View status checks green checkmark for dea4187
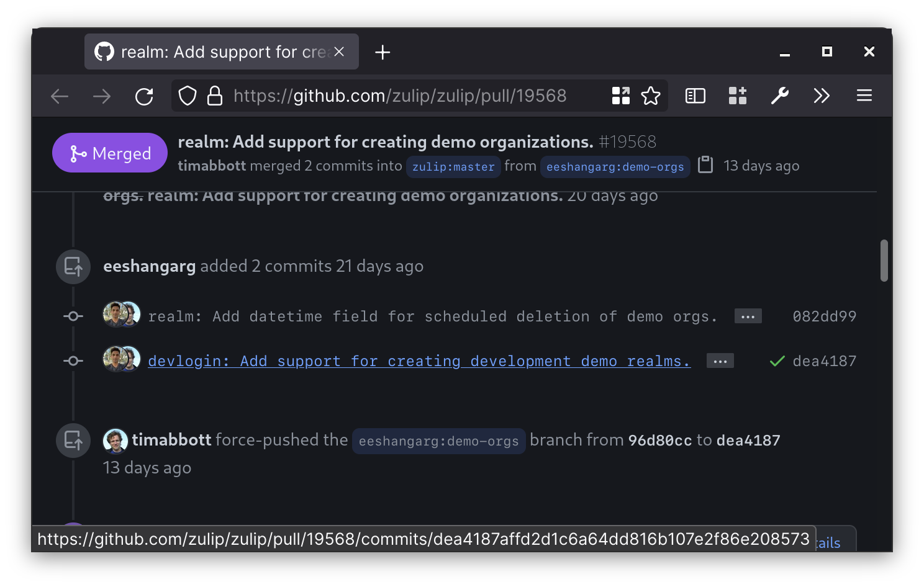The image size is (924, 587). (x=777, y=361)
